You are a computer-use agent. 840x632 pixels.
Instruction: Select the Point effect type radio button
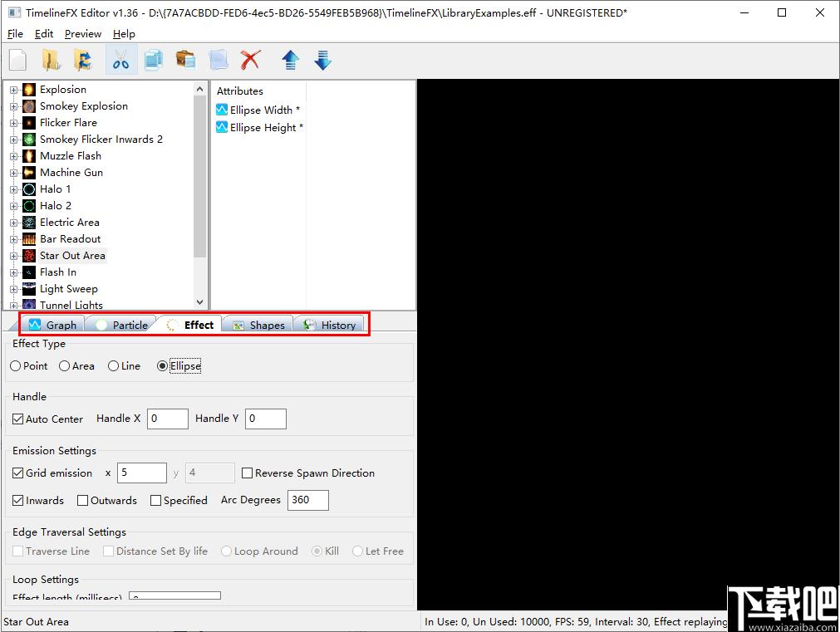[x=16, y=365]
